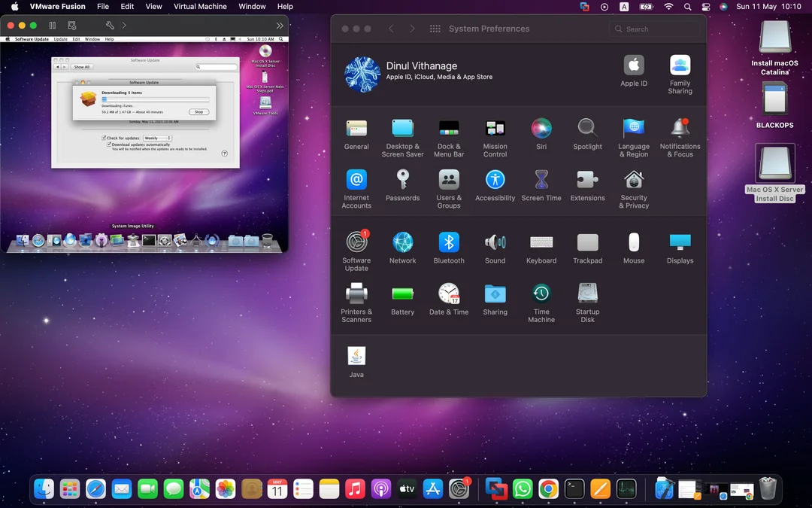Pause the virtual machine in VMware toolbar

(53, 26)
